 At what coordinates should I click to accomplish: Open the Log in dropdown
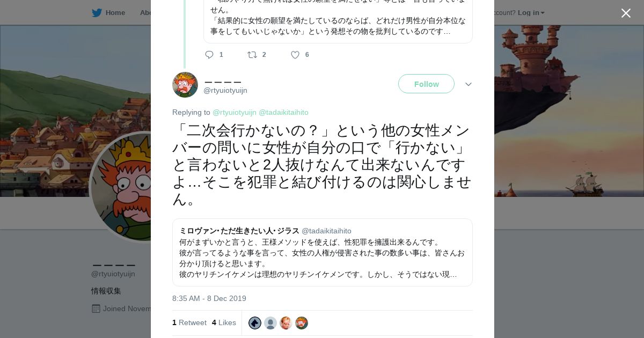click(531, 13)
